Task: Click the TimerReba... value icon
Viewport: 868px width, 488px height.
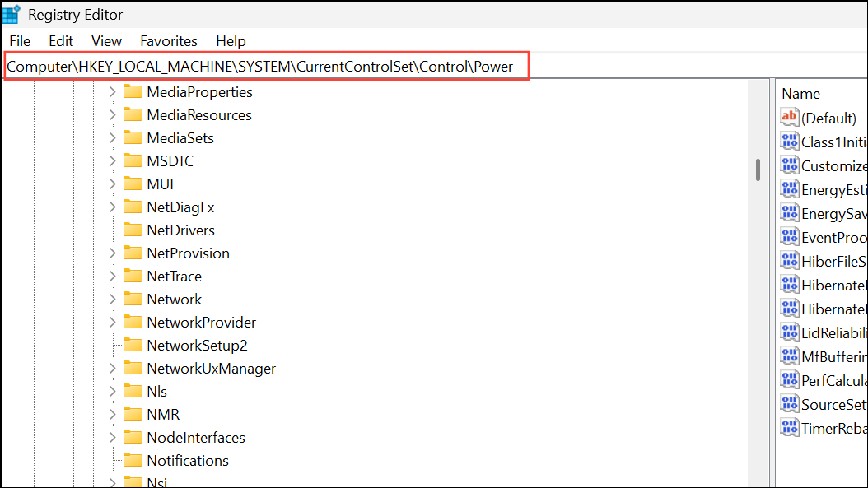Action: point(790,427)
